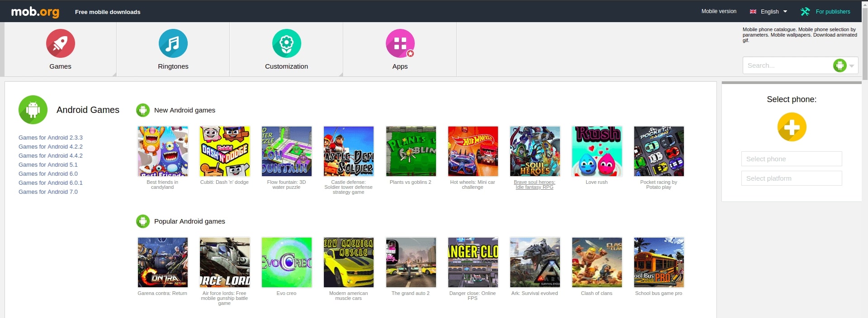Open Pocket racing by Potato play thumbnail

(x=659, y=151)
